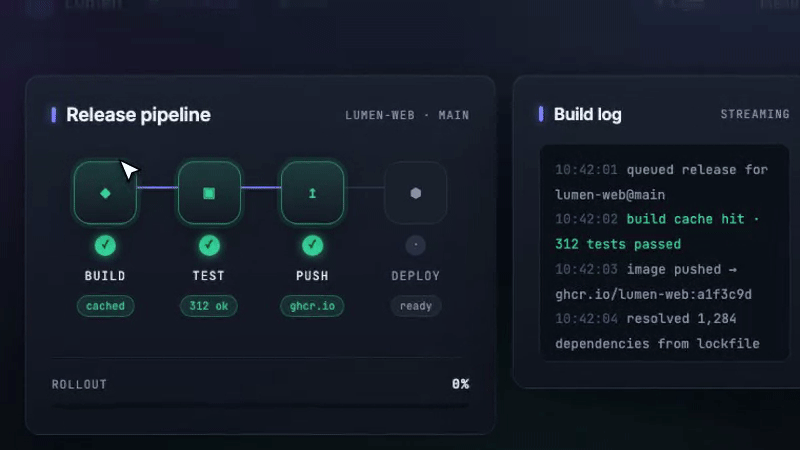The image size is (800, 450).
Task: Click the 'cached' badge under Build
Action: pyautogui.click(x=105, y=306)
